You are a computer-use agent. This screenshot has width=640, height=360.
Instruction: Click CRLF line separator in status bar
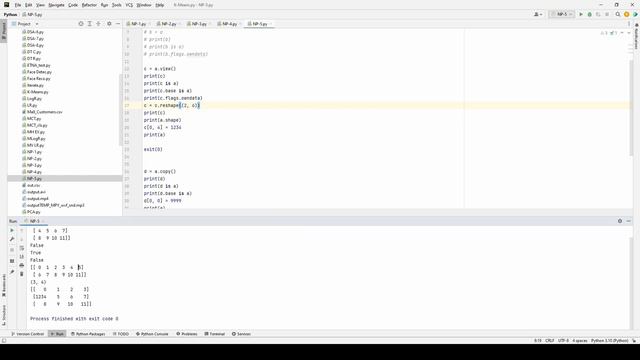pos(550,340)
